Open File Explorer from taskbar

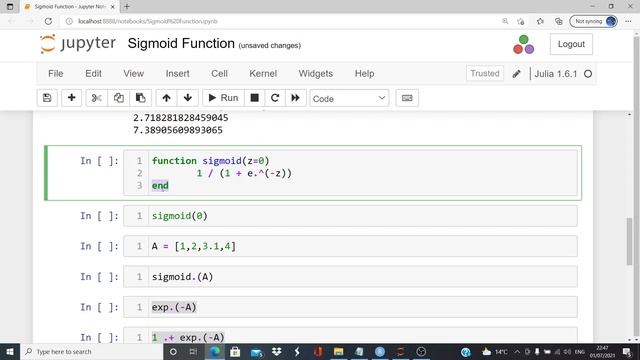(338, 351)
